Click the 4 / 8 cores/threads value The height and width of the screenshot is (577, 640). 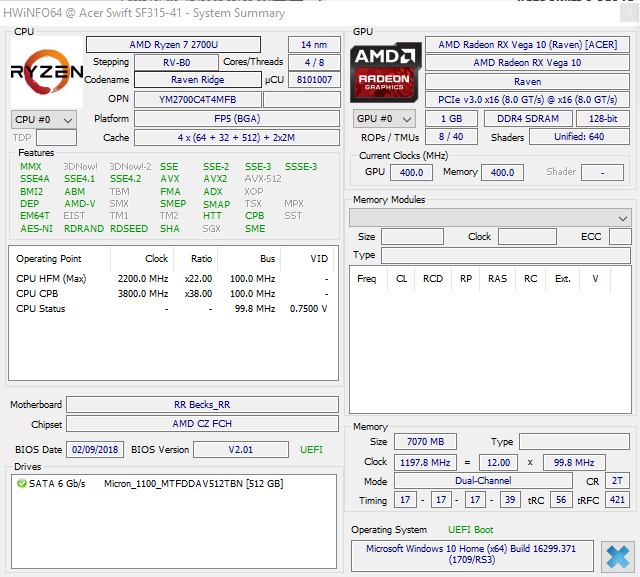pos(314,62)
